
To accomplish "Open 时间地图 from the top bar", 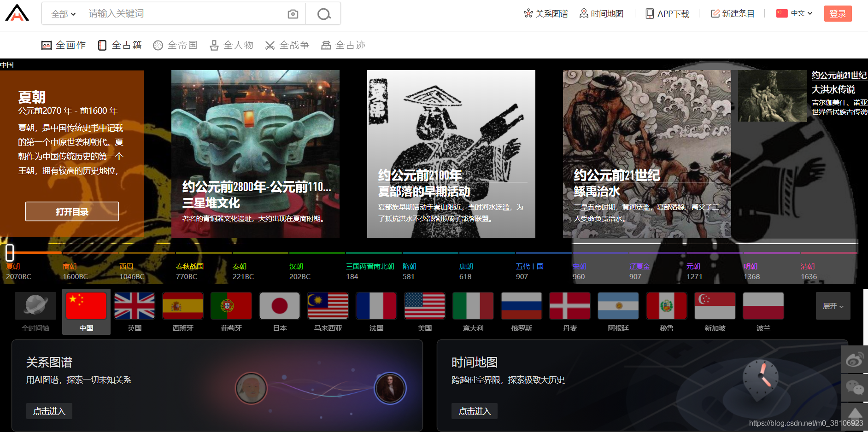I will tap(601, 14).
